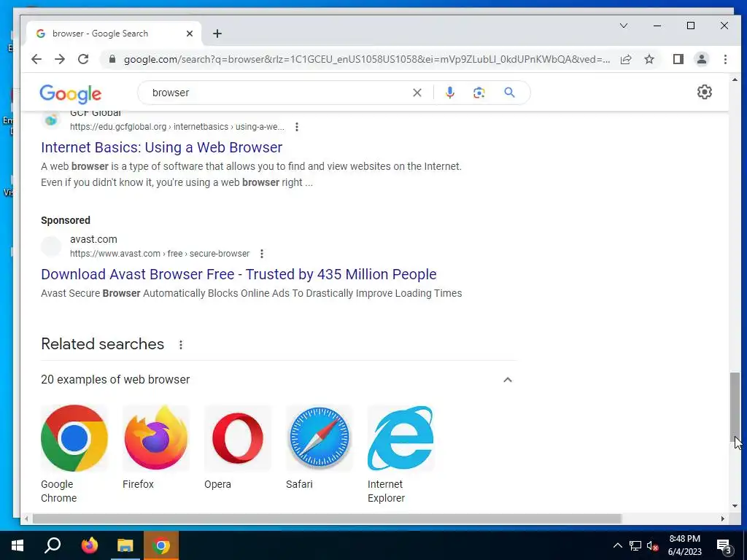Image resolution: width=747 pixels, height=560 pixels.
Task: Launch Firefox from the taskbar
Action: click(89, 545)
